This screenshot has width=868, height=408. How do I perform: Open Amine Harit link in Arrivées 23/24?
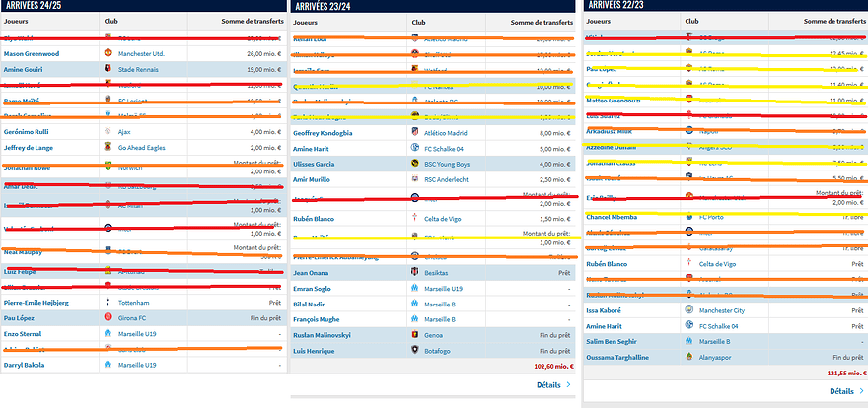tap(309, 148)
